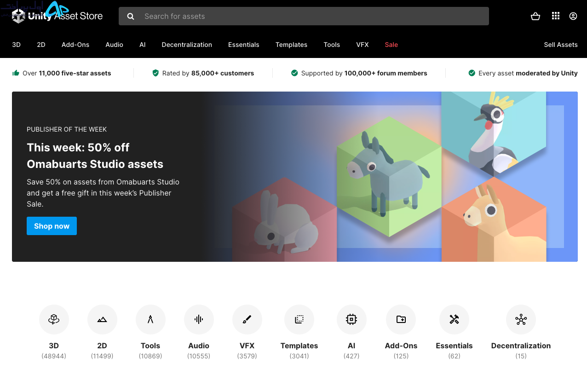Open the 3D menu in navigation bar
587x392 pixels.
point(16,45)
